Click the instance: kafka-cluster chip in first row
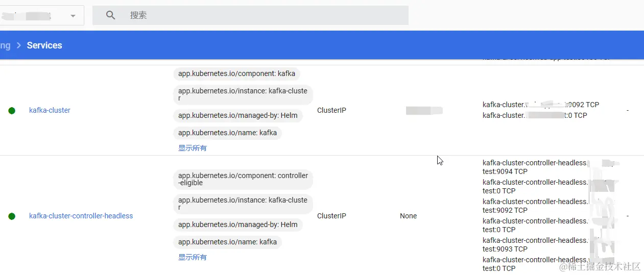Viewport: 644px width, 275px height. pyautogui.click(x=243, y=94)
